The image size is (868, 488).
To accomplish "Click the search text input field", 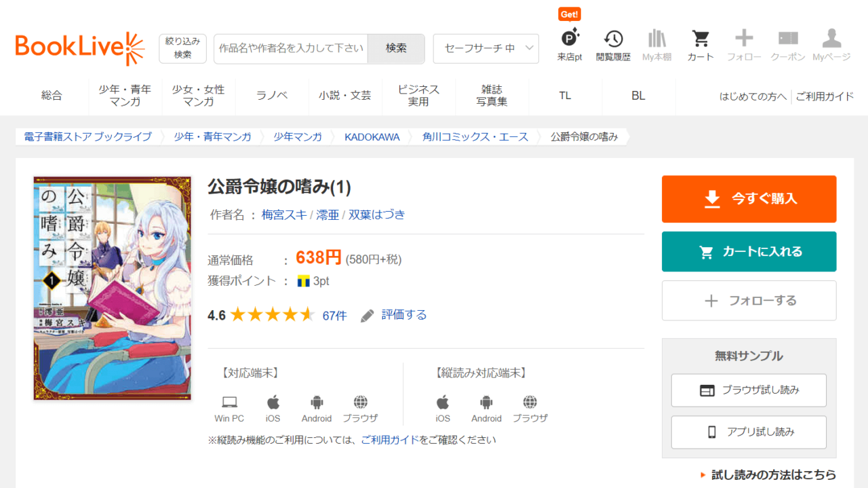I will (291, 49).
